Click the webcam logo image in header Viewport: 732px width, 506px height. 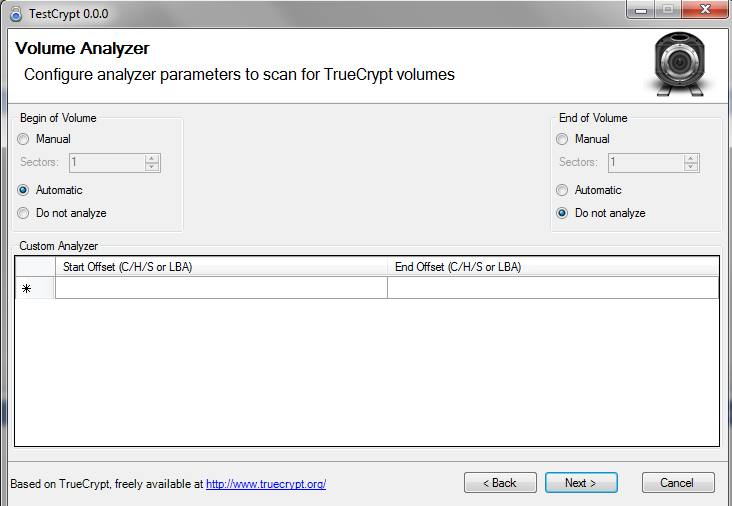(679, 64)
